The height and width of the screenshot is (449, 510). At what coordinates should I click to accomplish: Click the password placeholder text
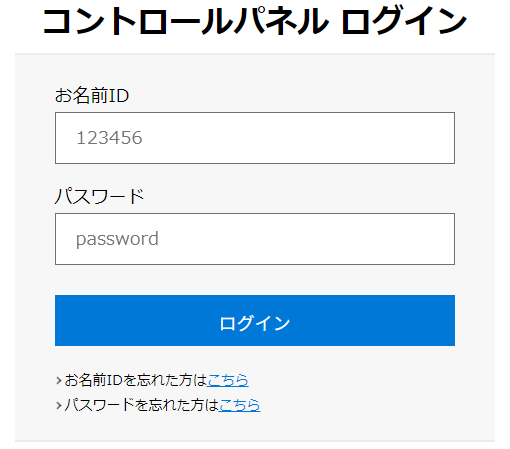tap(117, 239)
